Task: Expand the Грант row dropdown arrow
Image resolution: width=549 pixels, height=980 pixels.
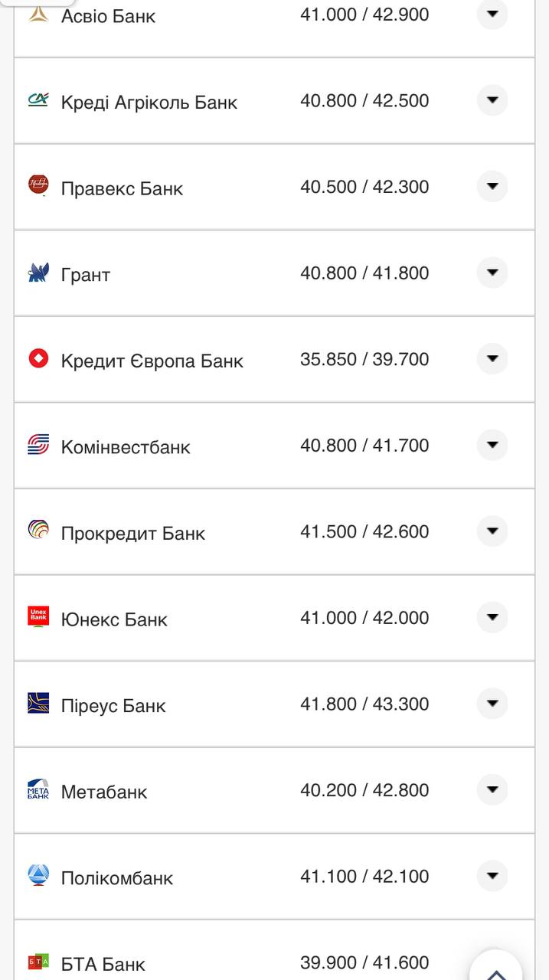Action: tap(492, 273)
